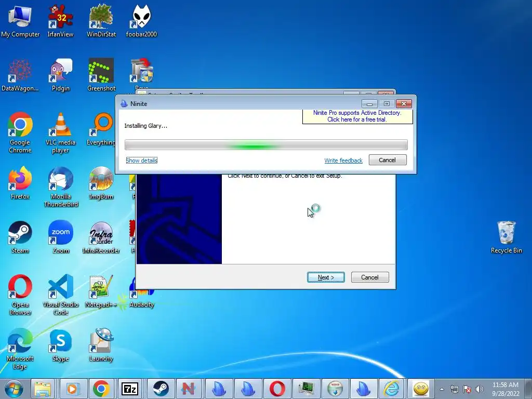Launch the Launchy desktop shortcut

pyautogui.click(x=101, y=345)
